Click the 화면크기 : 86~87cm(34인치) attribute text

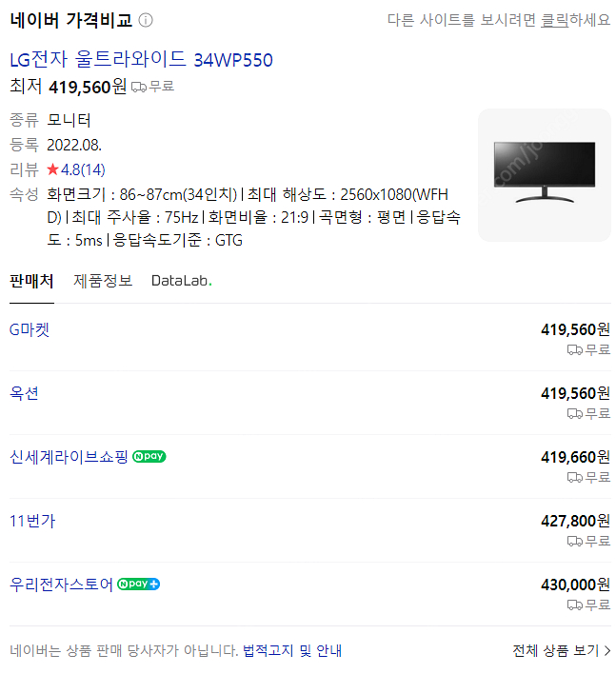[142, 195]
